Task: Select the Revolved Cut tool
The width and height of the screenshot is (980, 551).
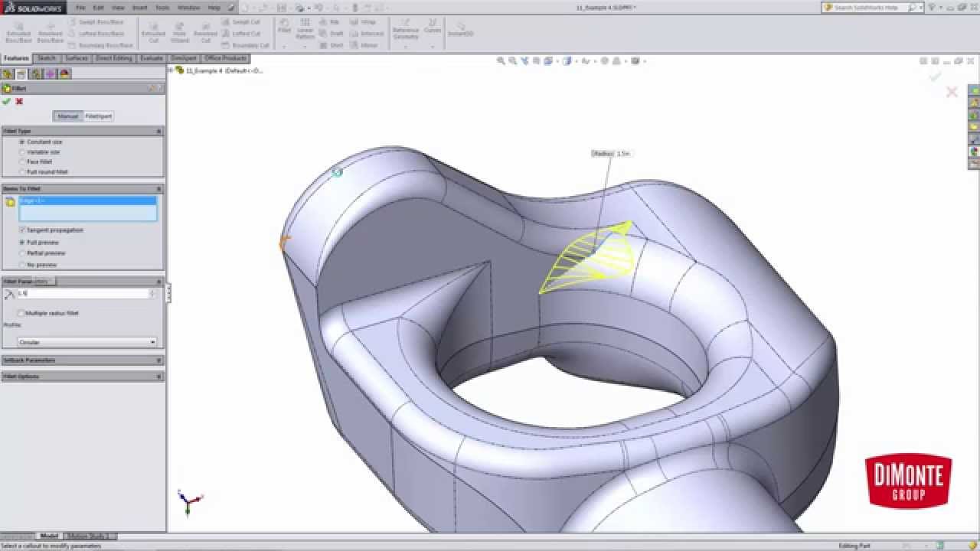Action: (205, 32)
